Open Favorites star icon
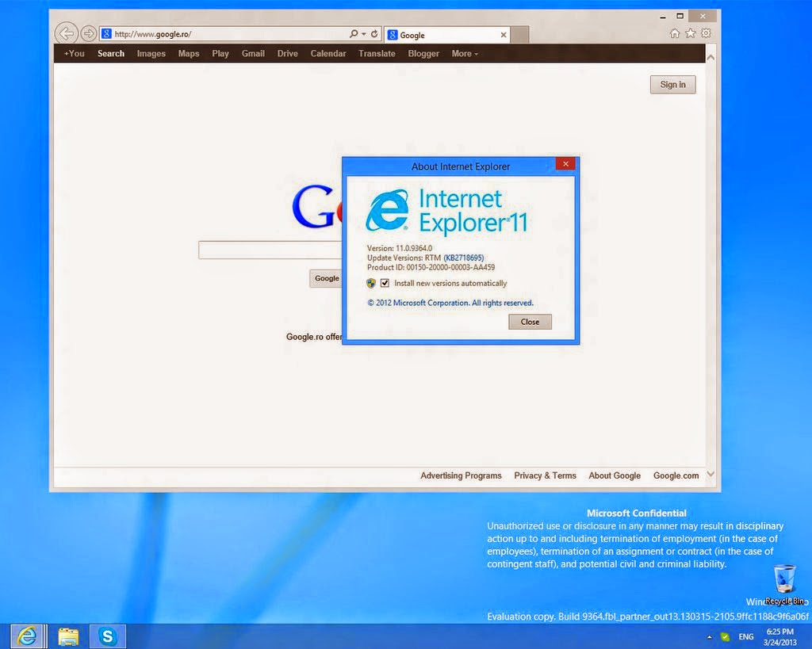 [x=691, y=33]
